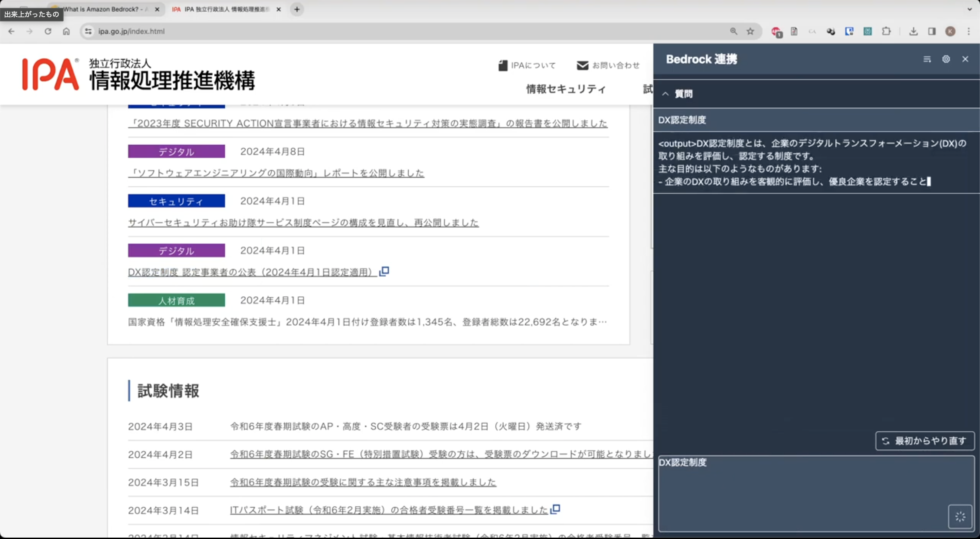The image size is (980, 539).
Task: Open the Extensions puzzle piece icon
Action: 887,32
